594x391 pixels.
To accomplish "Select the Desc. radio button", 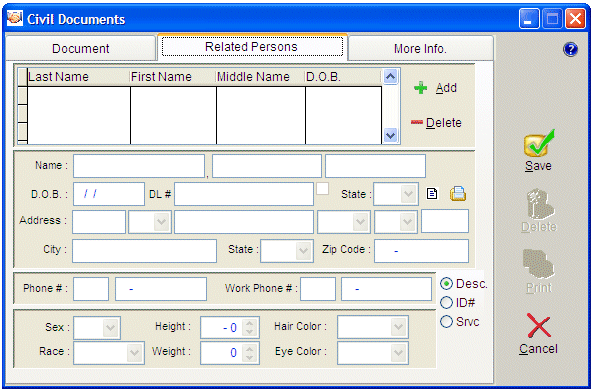I will 447,283.
